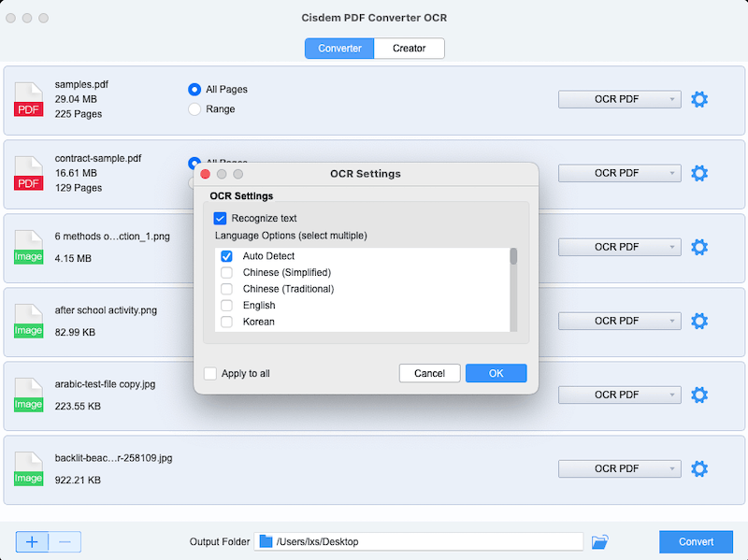Open settings gear for backlit-beach jpg file

[699, 469]
